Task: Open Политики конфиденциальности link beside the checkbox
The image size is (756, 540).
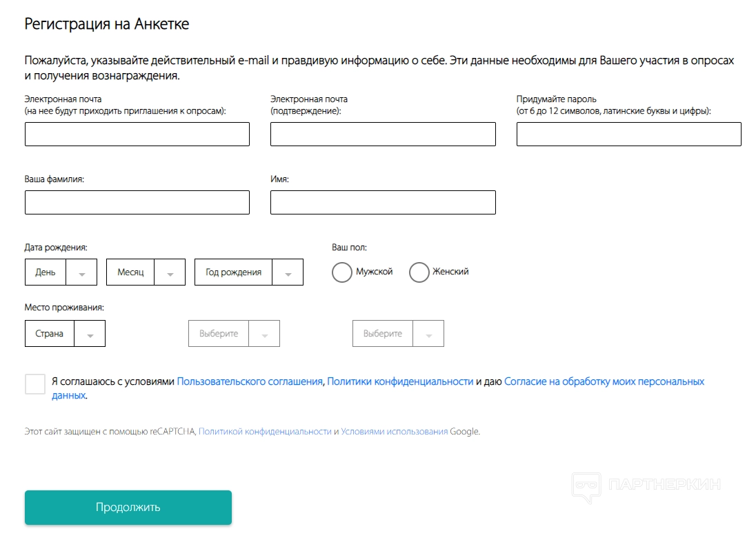Action: [x=400, y=381]
